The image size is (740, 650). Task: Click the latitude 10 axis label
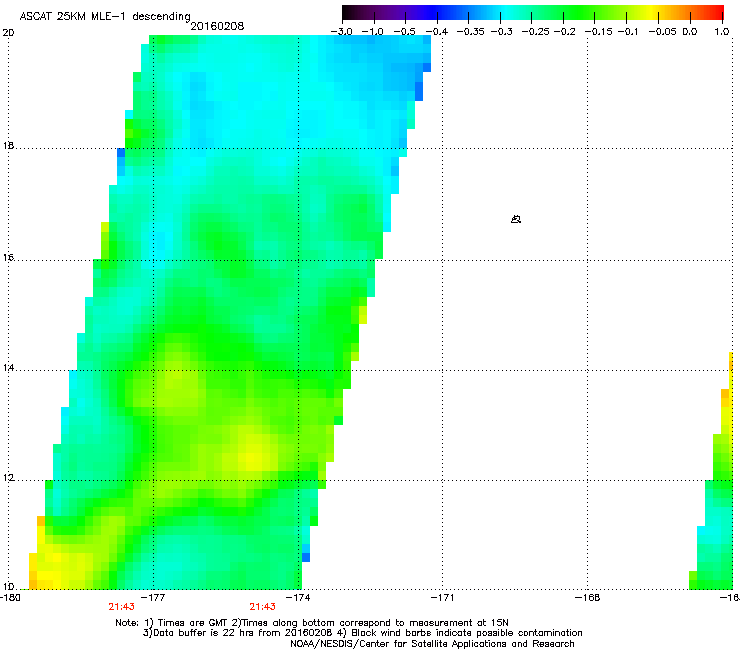[x=8, y=587]
